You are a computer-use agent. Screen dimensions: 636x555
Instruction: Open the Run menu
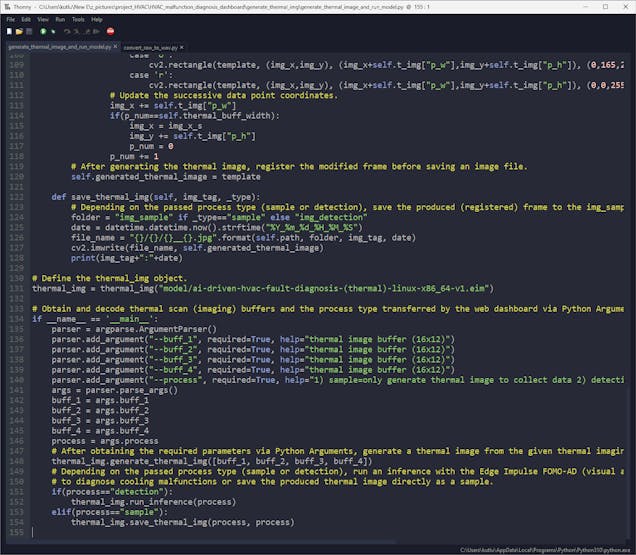[60, 19]
